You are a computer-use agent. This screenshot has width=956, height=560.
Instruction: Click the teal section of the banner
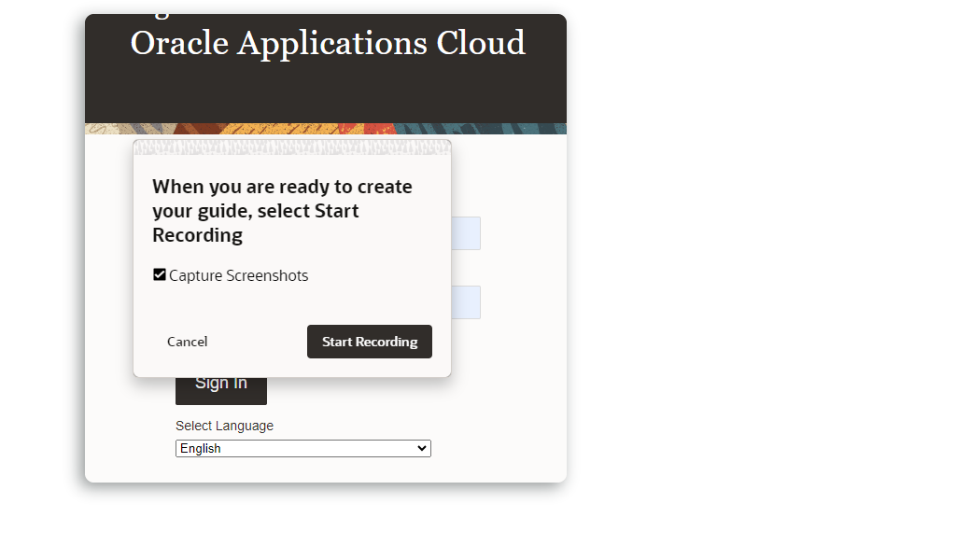pos(523,129)
